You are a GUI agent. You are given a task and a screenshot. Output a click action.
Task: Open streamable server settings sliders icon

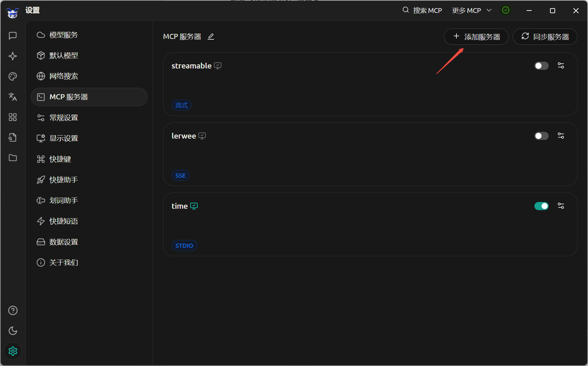[561, 65]
